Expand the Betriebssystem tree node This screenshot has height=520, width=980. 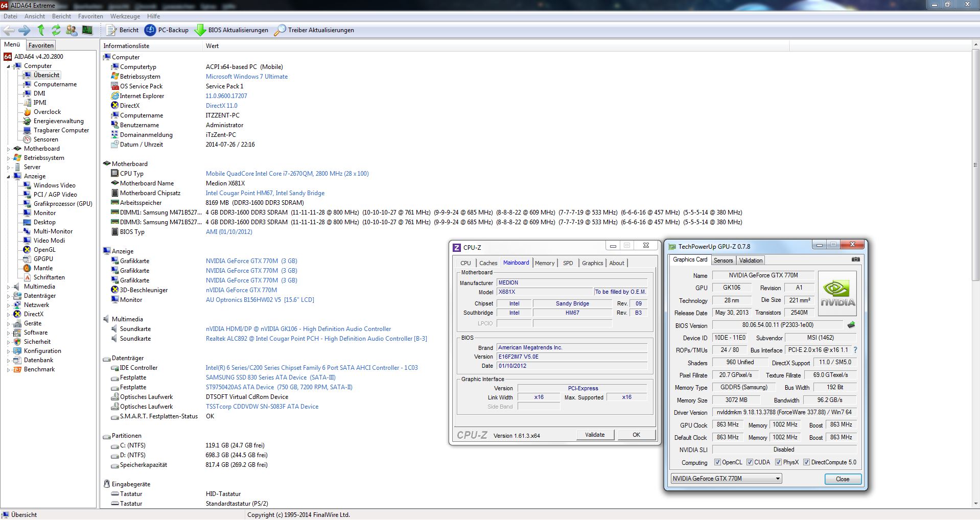pos(9,158)
